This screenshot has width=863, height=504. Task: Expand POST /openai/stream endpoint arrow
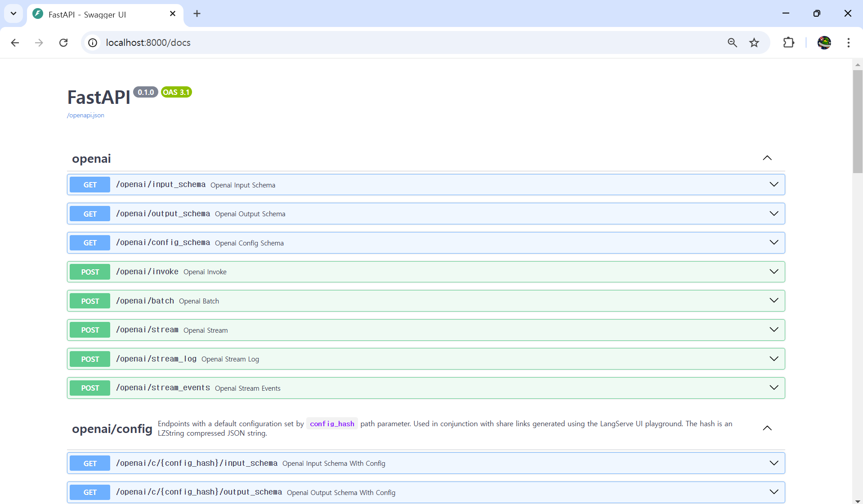[774, 330]
